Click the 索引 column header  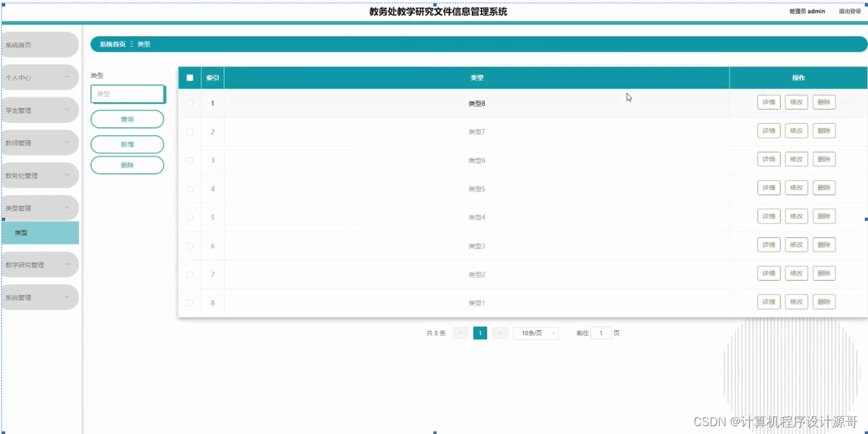click(x=212, y=78)
